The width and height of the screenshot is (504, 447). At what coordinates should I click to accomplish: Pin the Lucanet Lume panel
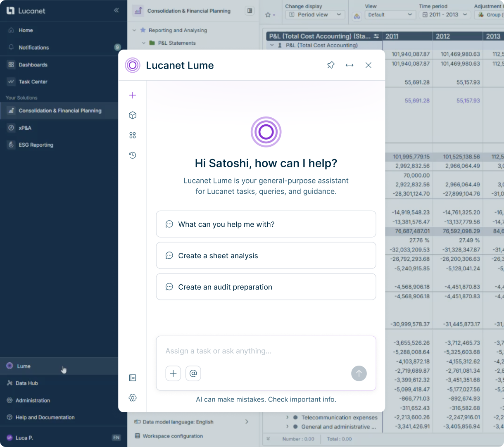tap(330, 65)
